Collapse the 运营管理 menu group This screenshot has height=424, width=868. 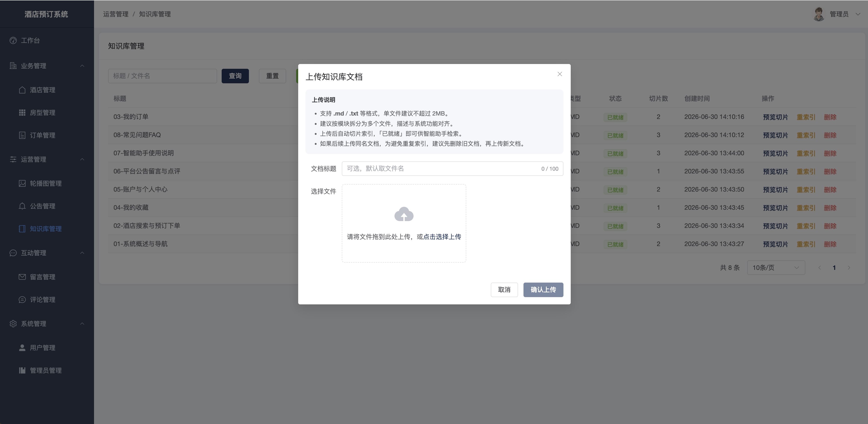[x=82, y=159]
